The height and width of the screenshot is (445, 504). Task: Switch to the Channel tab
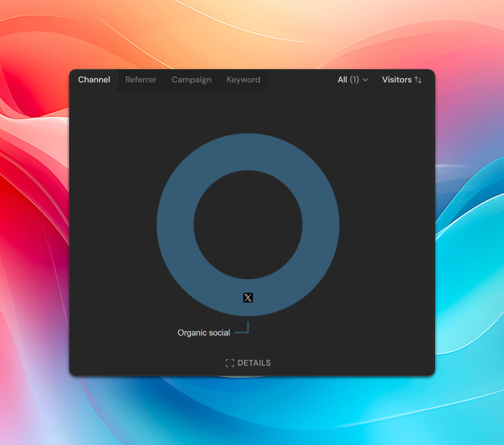(x=94, y=80)
